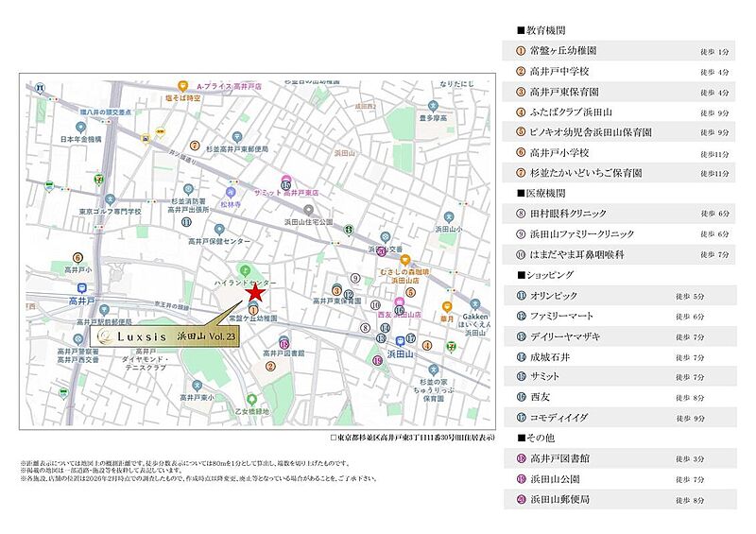Click map marker 11 on the map
The width and height of the screenshot is (756, 534).
click(187, 221)
